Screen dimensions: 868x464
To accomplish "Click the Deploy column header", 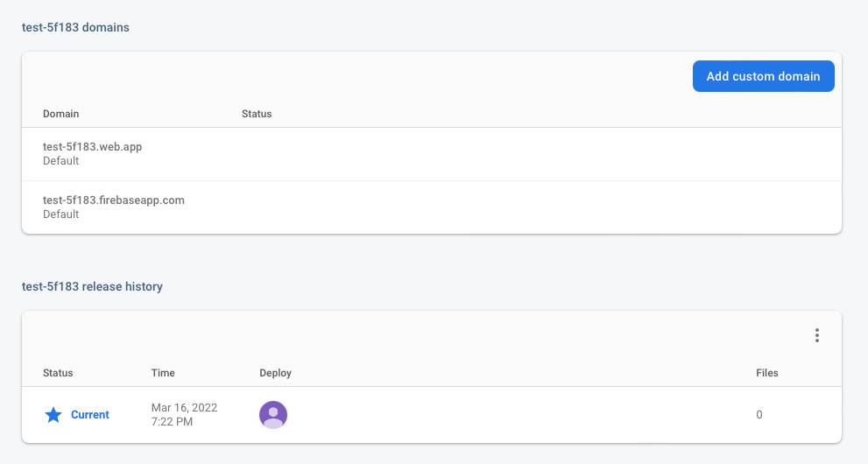I will pos(275,373).
